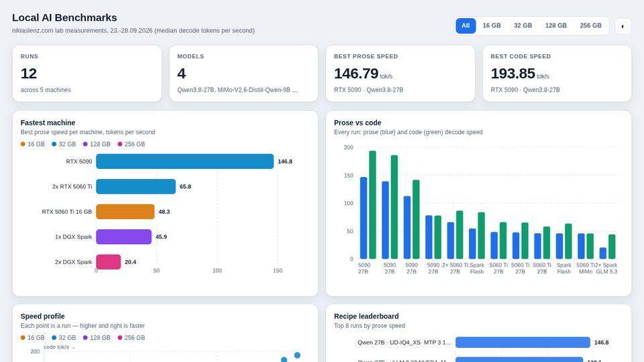Click the RTX 5090 blue bar
This screenshot has height=362, width=644.
185,162
